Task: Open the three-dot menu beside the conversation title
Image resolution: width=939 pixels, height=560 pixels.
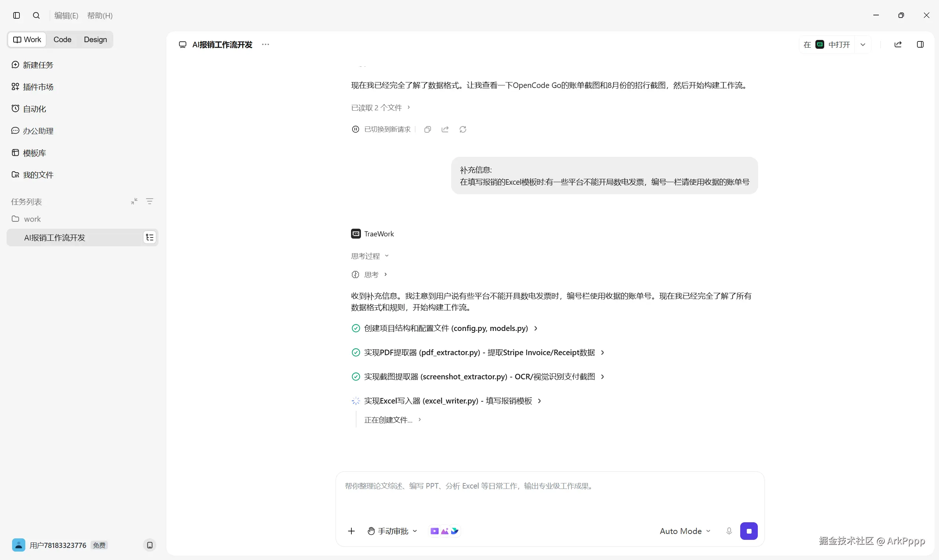Action: (266, 44)
